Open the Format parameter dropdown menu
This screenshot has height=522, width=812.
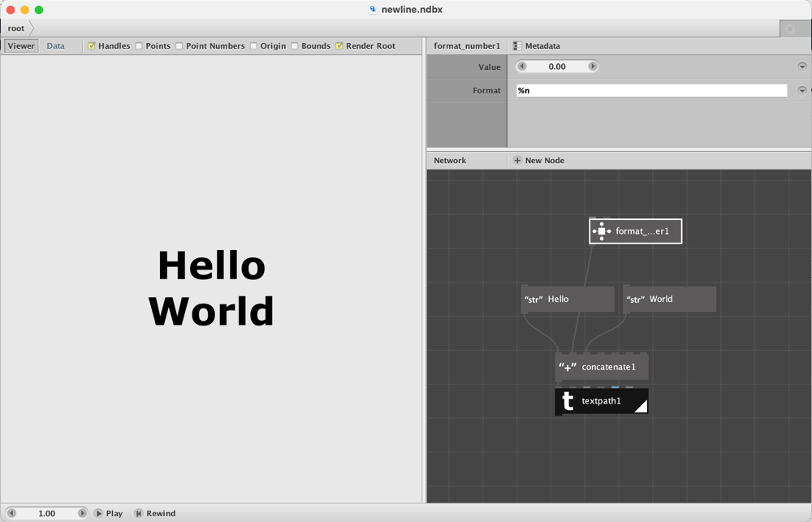click(802, 90)
